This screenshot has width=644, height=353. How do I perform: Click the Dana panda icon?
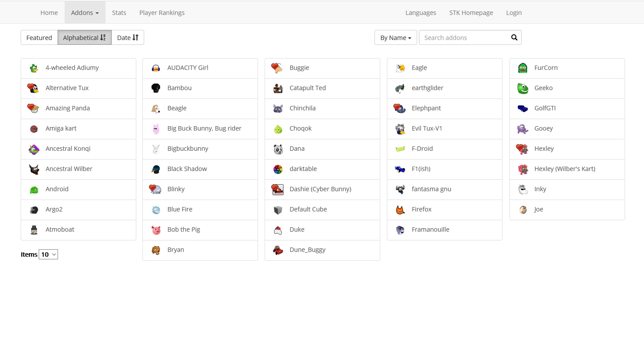pos(278,149)
